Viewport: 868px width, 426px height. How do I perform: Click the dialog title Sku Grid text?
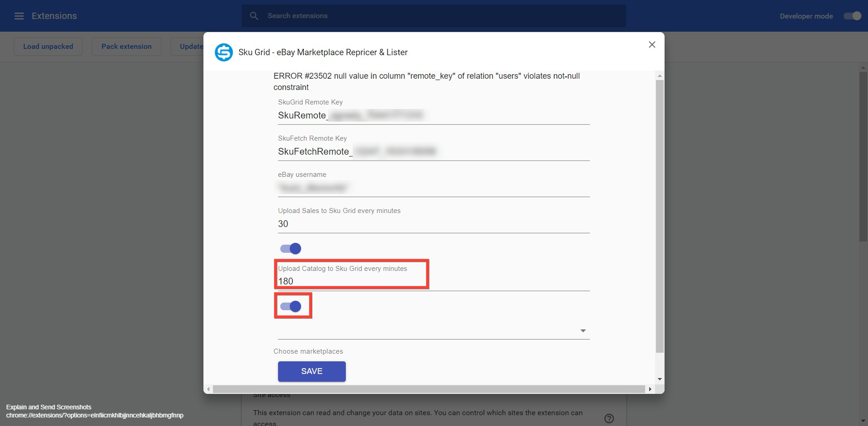323,52
